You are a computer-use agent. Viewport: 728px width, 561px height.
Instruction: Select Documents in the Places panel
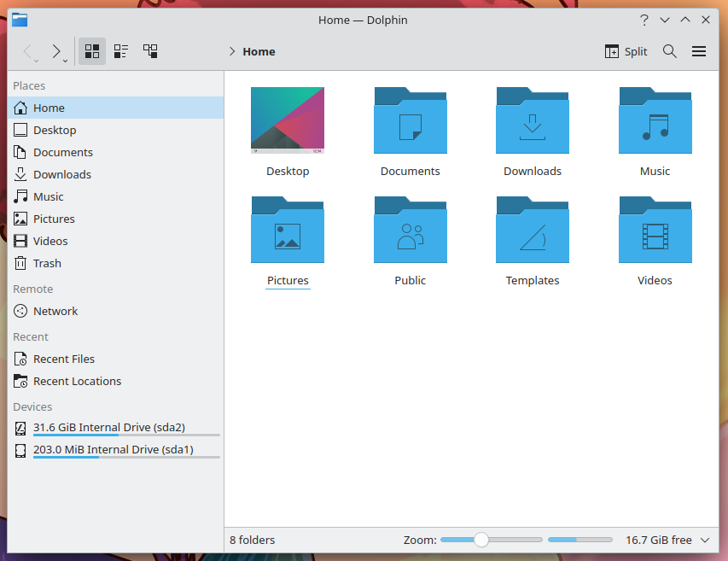point(115,152)
